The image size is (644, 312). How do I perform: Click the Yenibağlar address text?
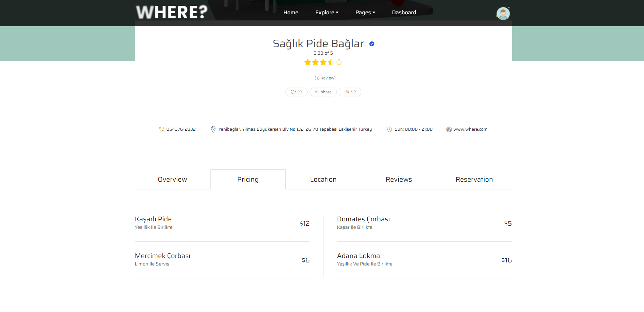tap(295, 129)
